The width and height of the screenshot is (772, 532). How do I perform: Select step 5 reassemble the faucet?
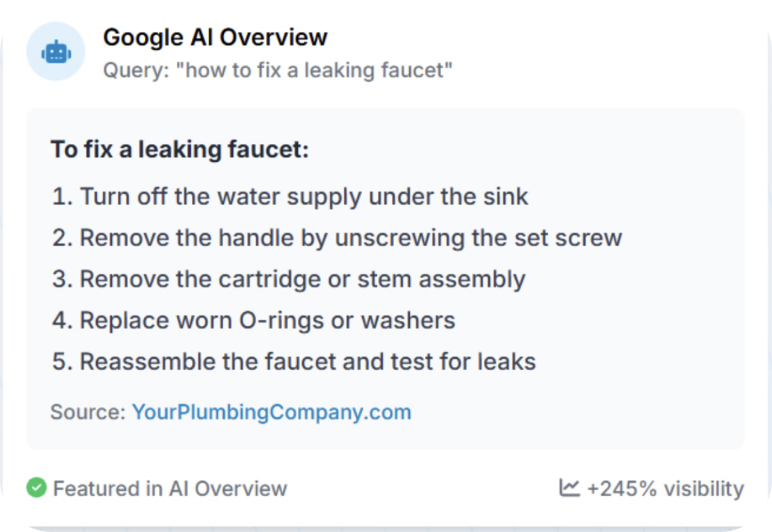coord(294,362)
